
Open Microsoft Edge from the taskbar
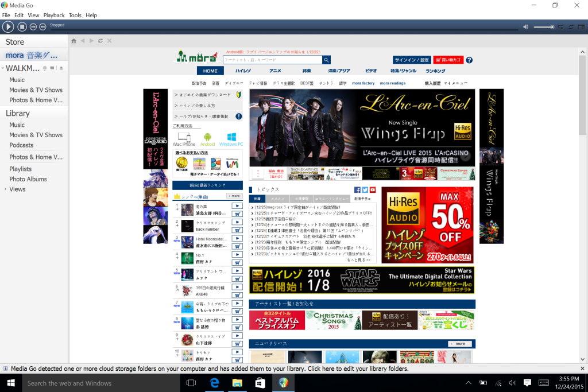point(215,383)
